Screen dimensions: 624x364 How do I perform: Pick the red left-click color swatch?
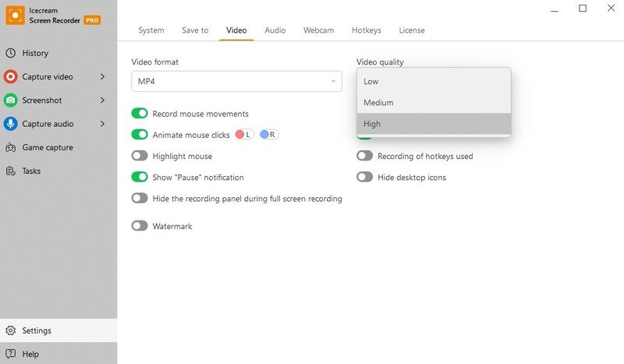[x=244, y=135]
